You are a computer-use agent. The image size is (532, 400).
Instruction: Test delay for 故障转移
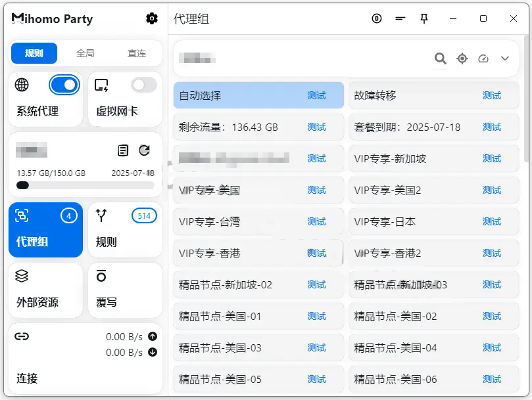(x=492, y=96)
